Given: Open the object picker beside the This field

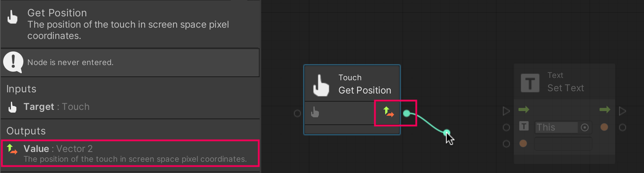Looking at the screenshot, I should (x=585, y=127).
